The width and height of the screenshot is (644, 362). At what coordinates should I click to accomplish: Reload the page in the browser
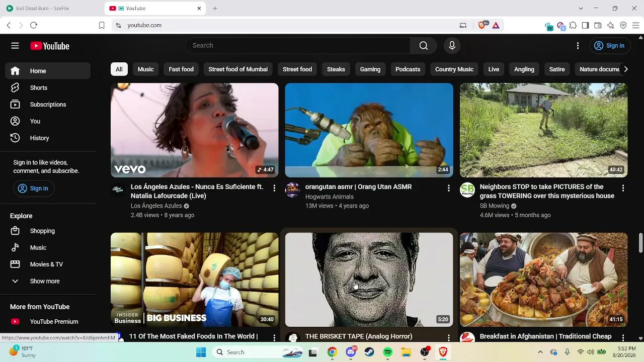(x=34, y=25)
